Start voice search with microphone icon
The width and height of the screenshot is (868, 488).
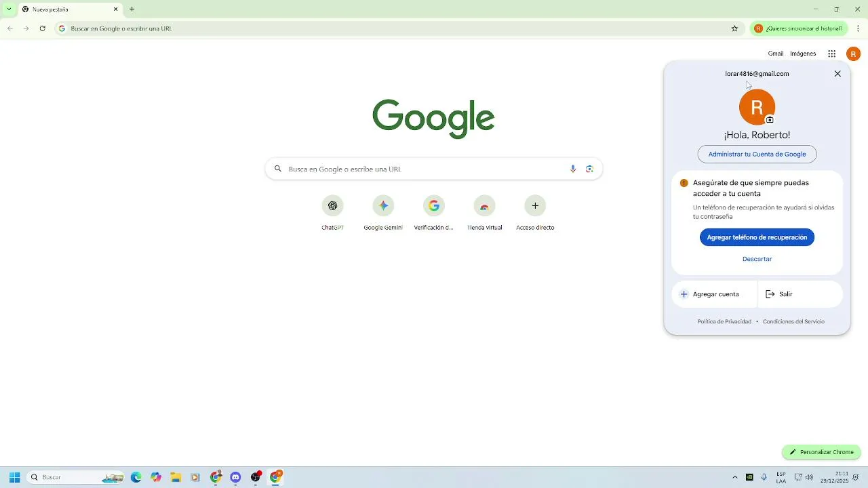[x=573, y=169]
